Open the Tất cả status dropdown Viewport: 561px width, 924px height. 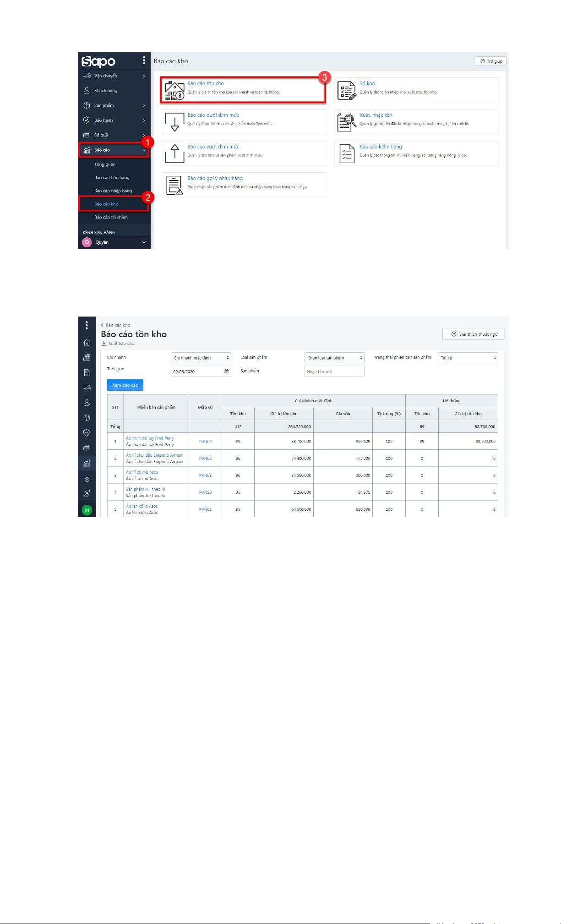pyautogui.click(x=468, y=358)
